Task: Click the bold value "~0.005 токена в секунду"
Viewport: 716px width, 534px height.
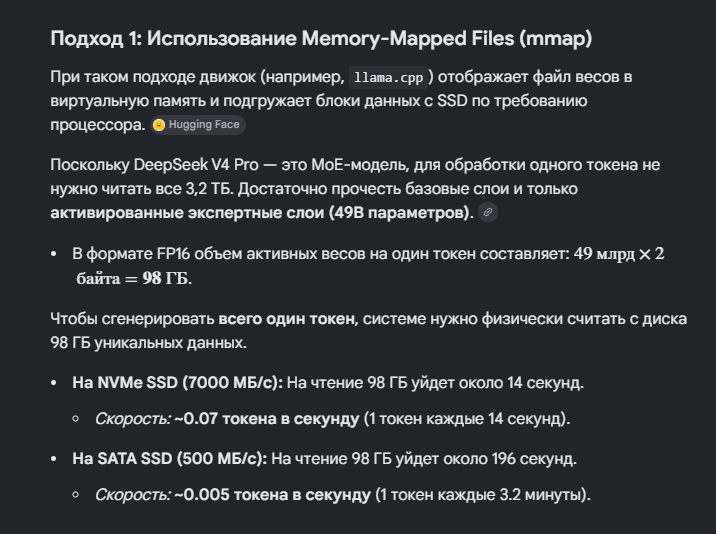Action: [273, 495]
